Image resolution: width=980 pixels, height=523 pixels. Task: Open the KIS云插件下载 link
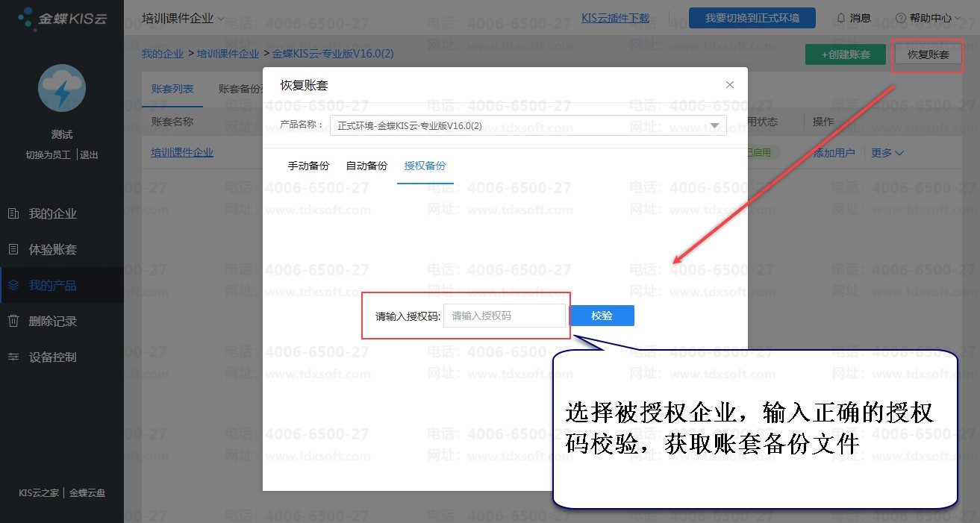(615, 18)
